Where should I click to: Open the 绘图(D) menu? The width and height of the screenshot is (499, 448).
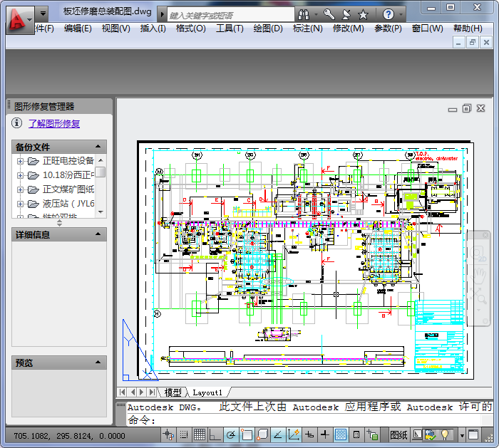click(x=268, y=28)
